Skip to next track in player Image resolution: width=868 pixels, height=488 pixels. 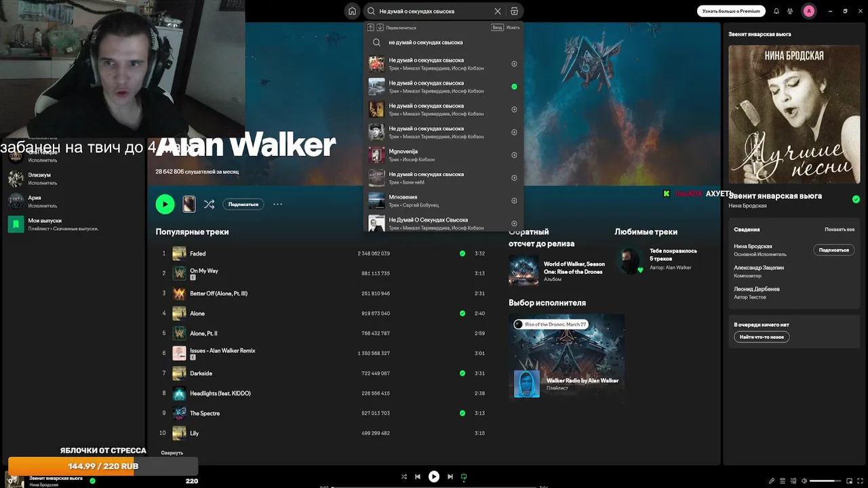click(450, 477)
